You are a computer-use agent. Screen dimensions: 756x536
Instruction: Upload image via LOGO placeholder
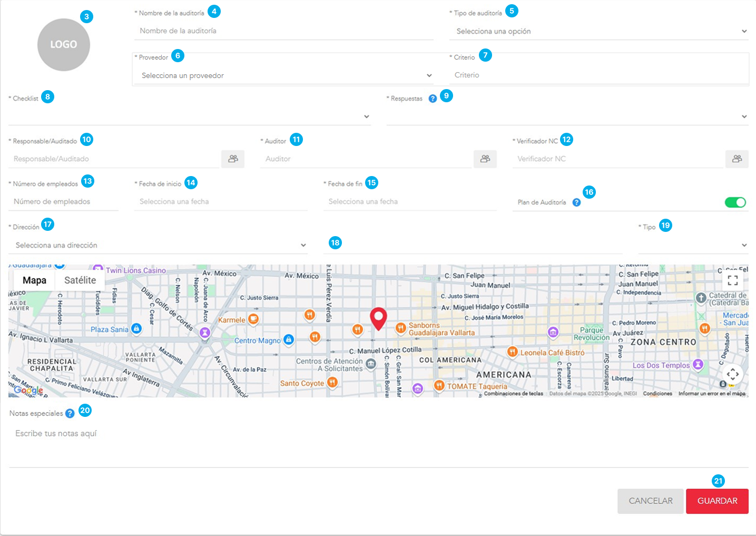64,45
